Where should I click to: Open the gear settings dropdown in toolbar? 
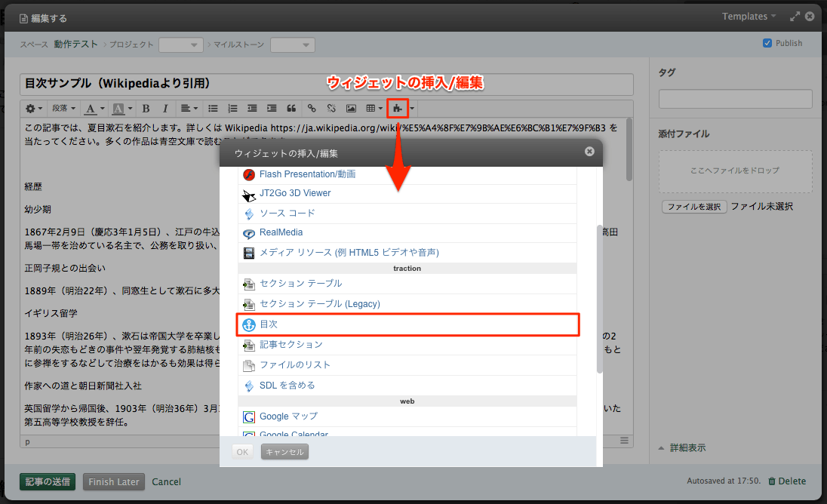tap(34, 109)
